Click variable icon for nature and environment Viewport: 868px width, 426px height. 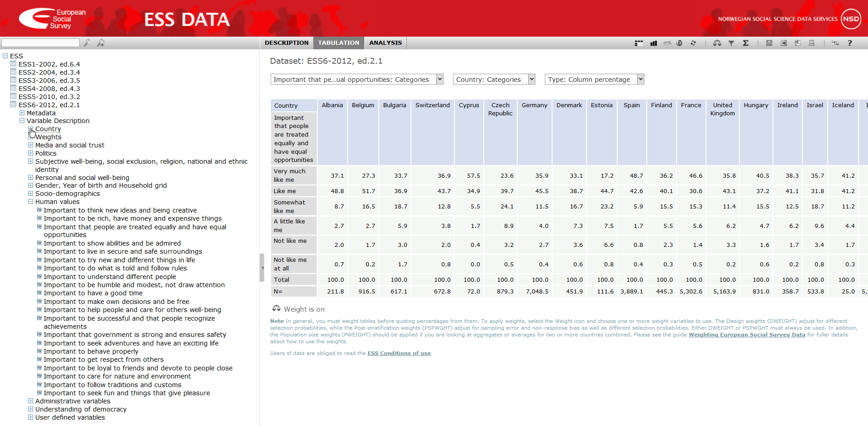[x=39, y=375]
